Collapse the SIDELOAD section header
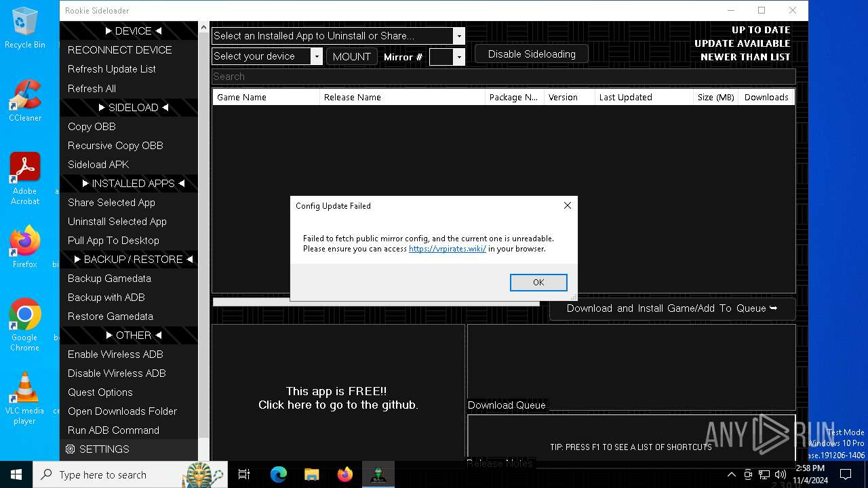The height and width of the screenshot is (488, 868). (129, 108)
